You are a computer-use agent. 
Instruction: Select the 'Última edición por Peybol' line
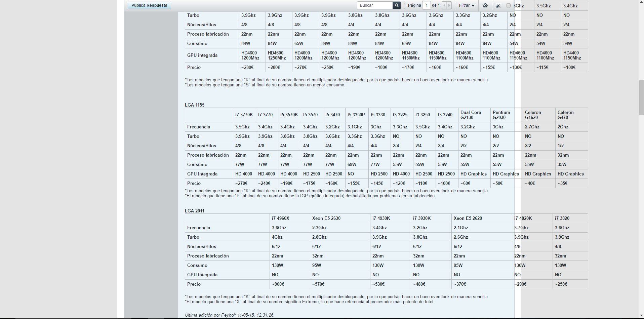coord(230,315)
